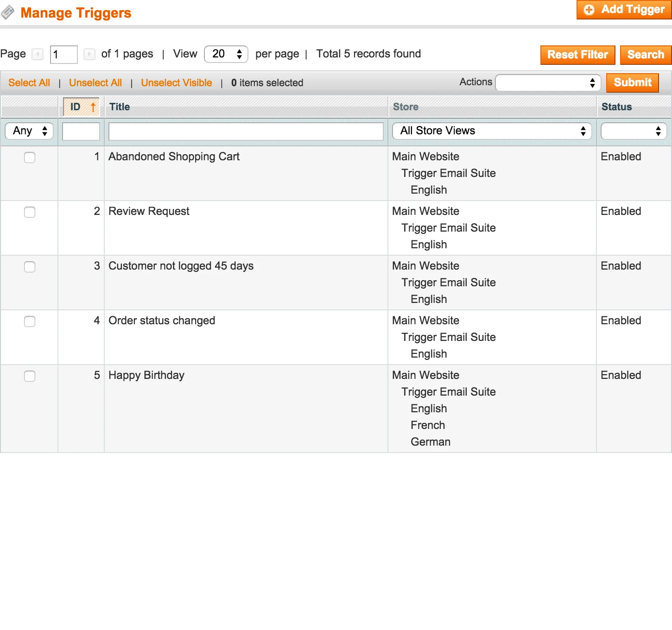This screenshot has height=630, width=672.
Task: Open the All Store Views filter dropdown
Action: coord(492,131)
